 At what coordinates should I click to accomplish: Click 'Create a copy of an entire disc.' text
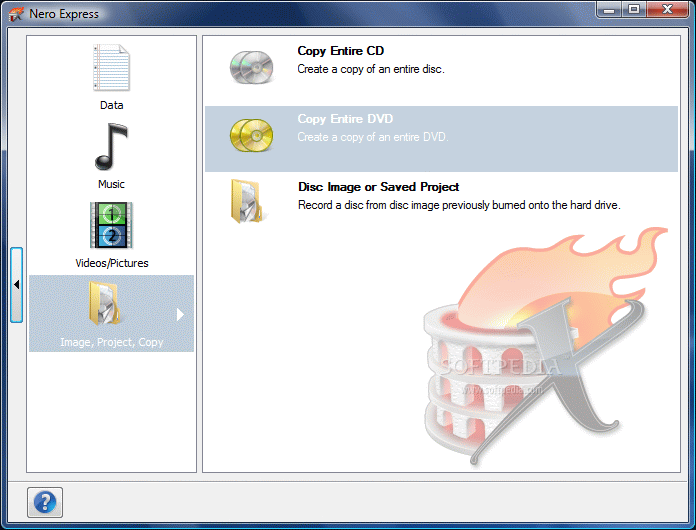point(371,69)
